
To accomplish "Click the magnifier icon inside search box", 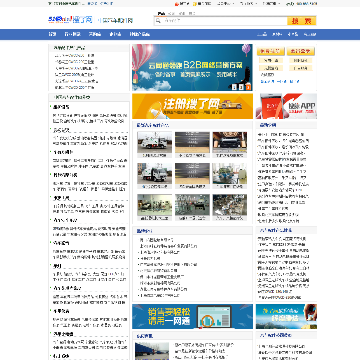I will [158, 21].
